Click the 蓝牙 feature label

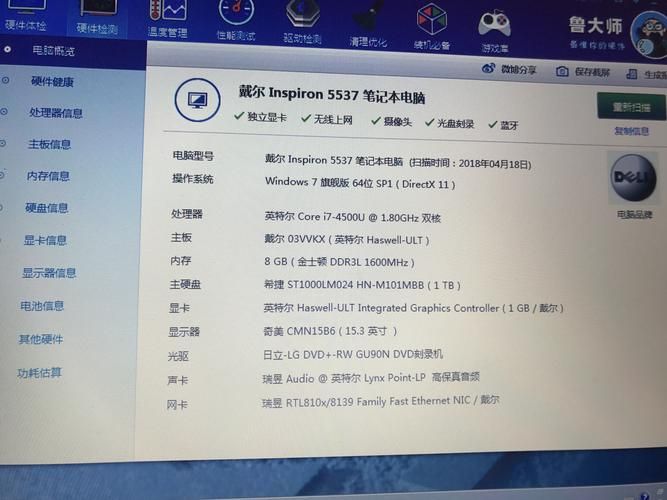pyautogui.click(x=509, y=125)
